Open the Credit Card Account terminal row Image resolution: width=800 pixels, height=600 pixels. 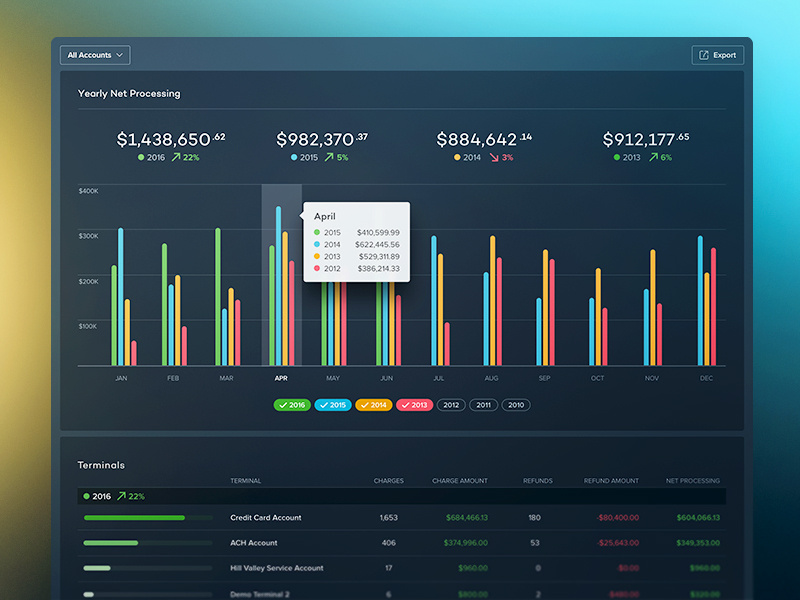click(x=402, y=518)
